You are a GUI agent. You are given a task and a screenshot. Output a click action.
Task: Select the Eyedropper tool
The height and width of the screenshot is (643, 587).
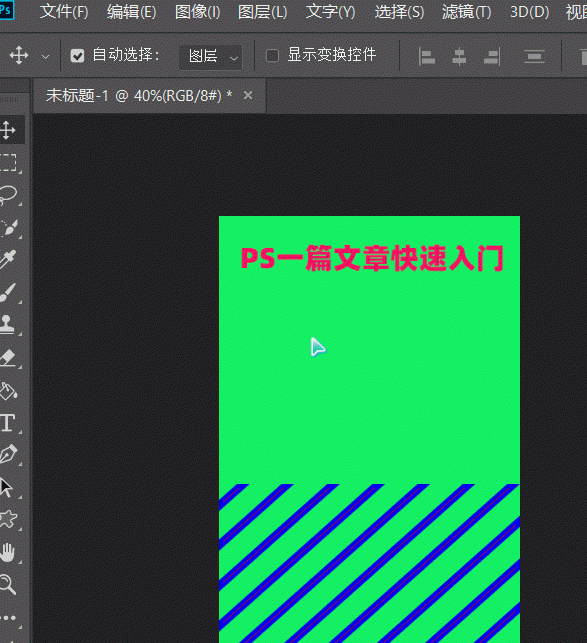coord(8,260)
